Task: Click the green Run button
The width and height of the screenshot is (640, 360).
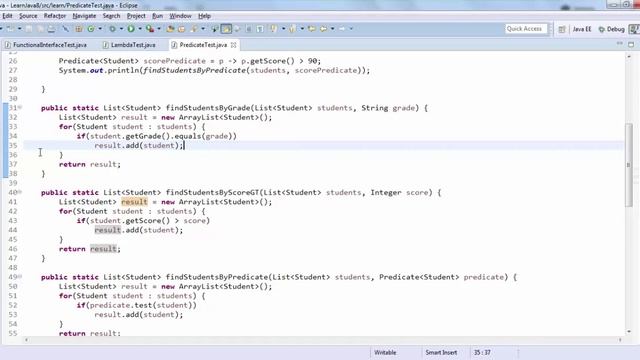Action: [131, 29]
